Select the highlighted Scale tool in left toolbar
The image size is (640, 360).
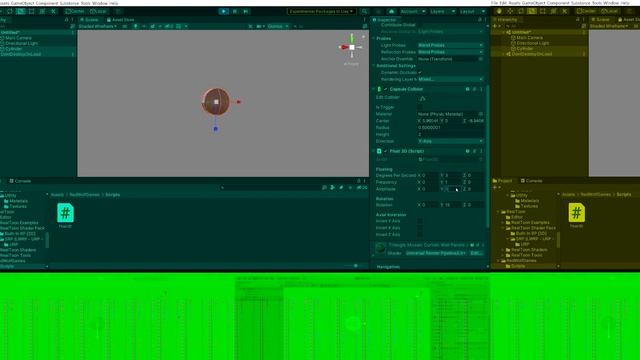[x=20, y=11]
